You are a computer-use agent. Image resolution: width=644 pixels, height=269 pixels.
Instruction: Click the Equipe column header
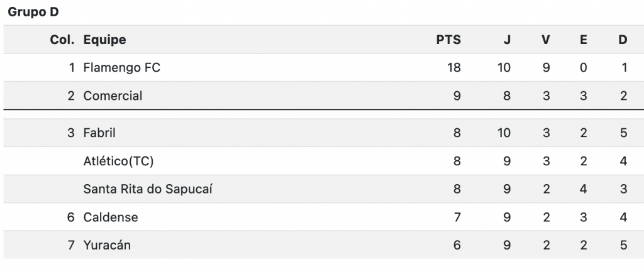pos(105,40)
